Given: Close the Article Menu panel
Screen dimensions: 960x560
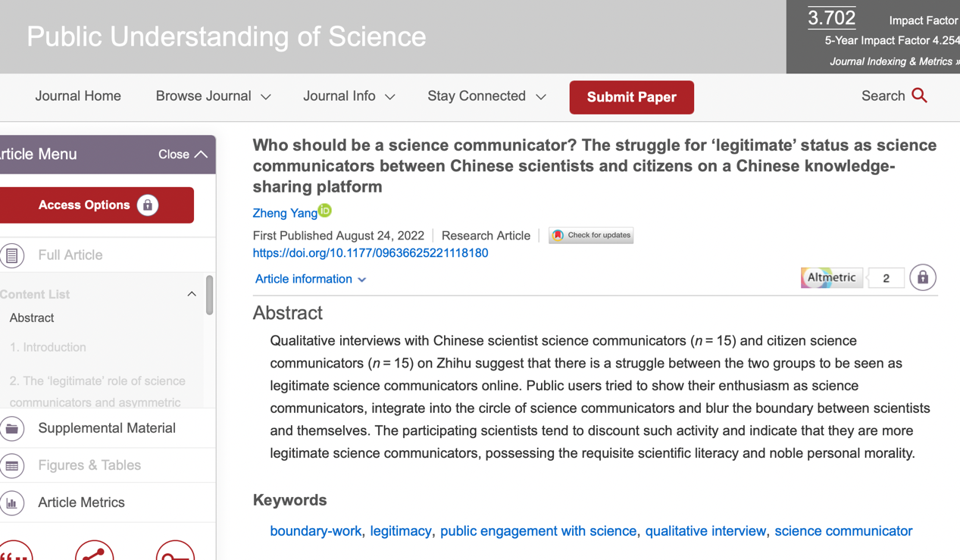Looking at the screenshot, I should pyautogui.click(x=183, y=155).
